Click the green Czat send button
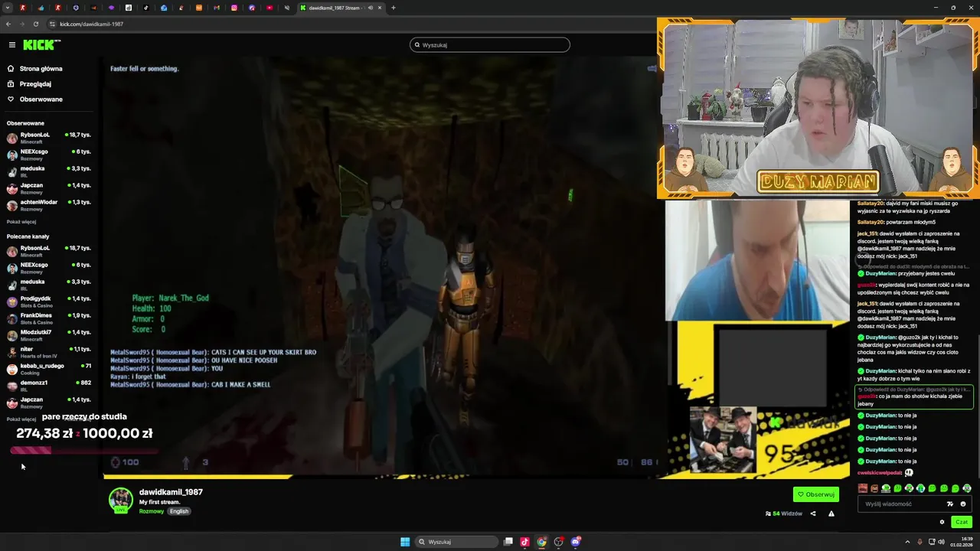980x551 pixels. pos(962,522)
